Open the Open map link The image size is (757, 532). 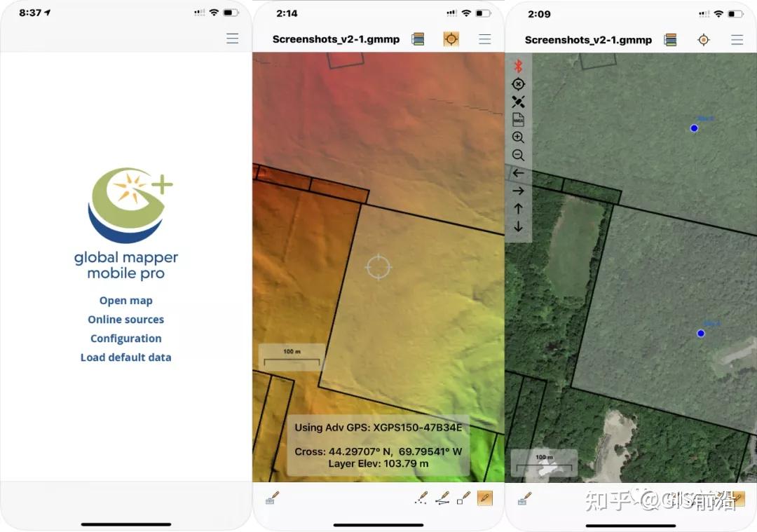tap(125, 300)
